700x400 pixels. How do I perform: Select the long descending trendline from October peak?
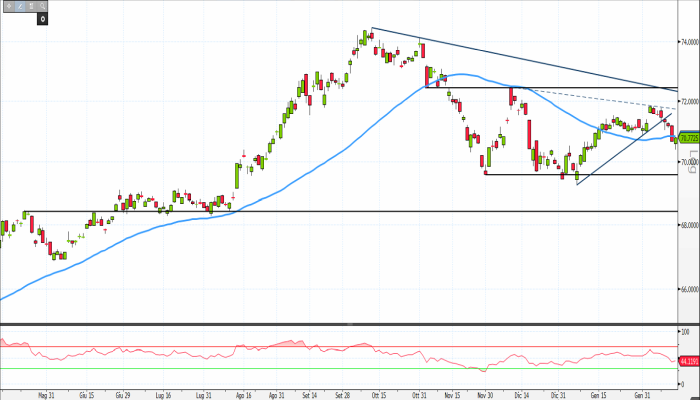click(x=520, y=57)
